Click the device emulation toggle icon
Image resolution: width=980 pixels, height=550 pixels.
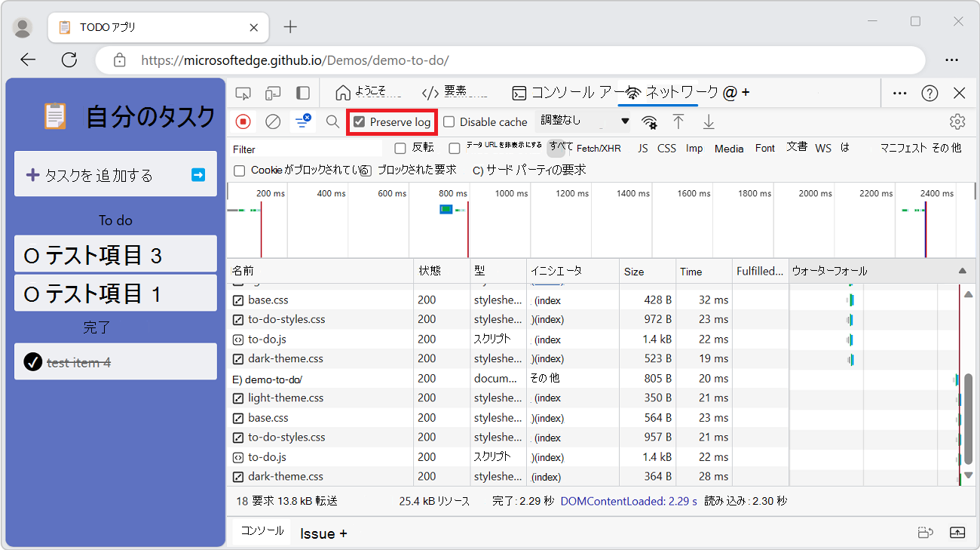[271, 92]
